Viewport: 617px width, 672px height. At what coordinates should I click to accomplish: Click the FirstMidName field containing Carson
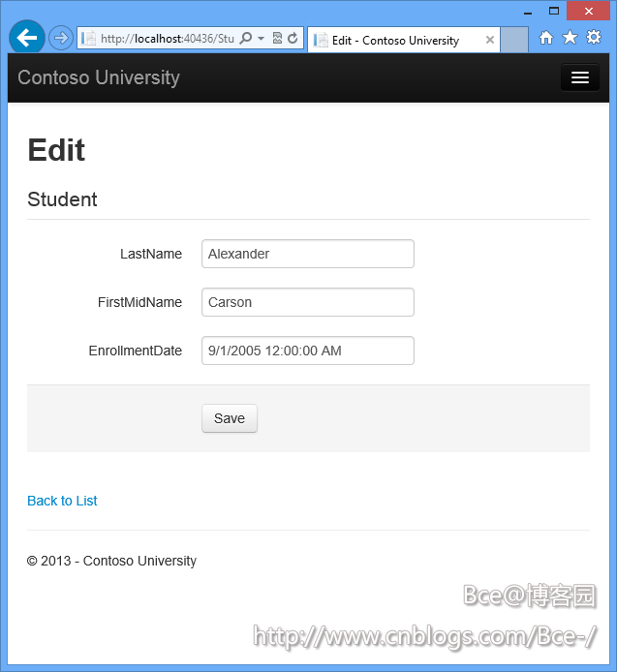coord(308,302)
